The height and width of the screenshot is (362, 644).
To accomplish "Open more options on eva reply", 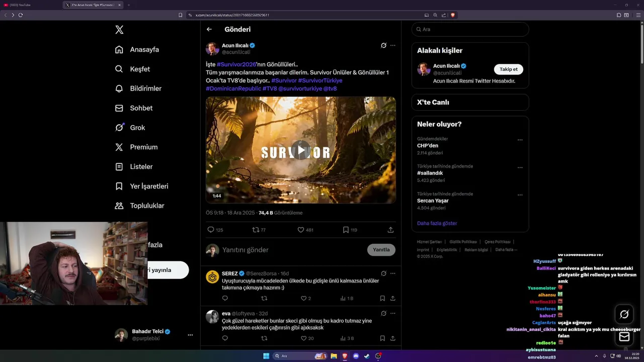I will click(x=393, y=313).
